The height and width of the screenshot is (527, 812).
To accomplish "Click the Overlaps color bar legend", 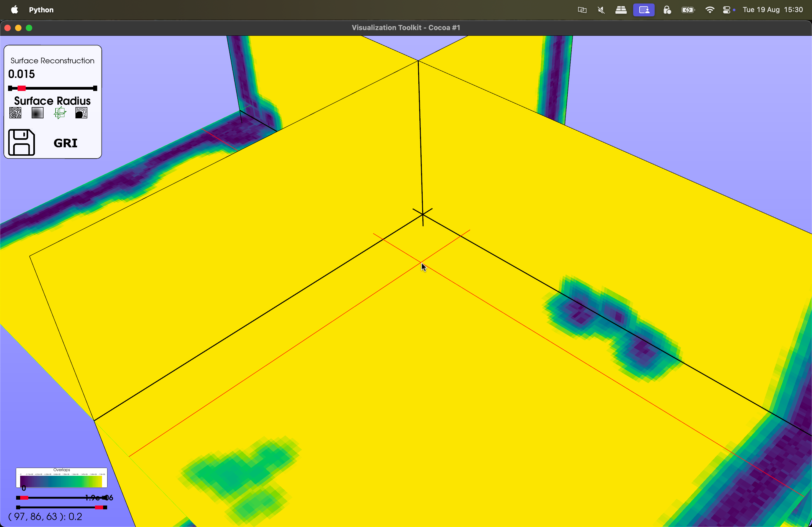I will (61, 478).
